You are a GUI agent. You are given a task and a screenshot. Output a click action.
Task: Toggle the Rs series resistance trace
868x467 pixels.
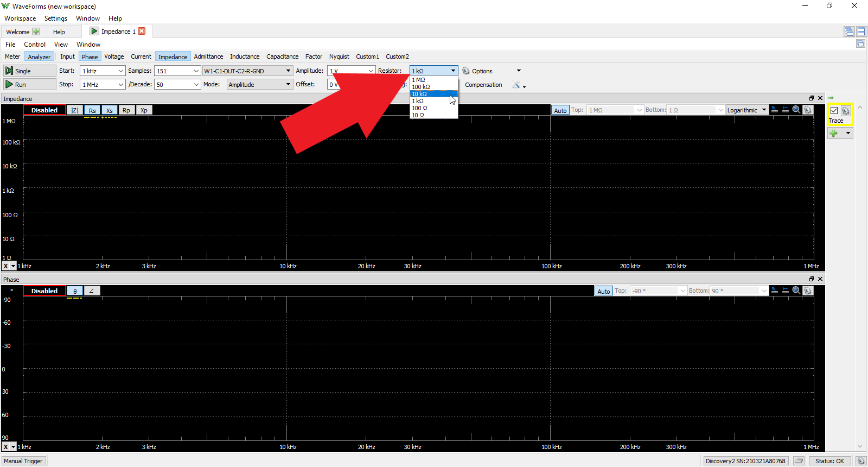(x=92, y=110)
